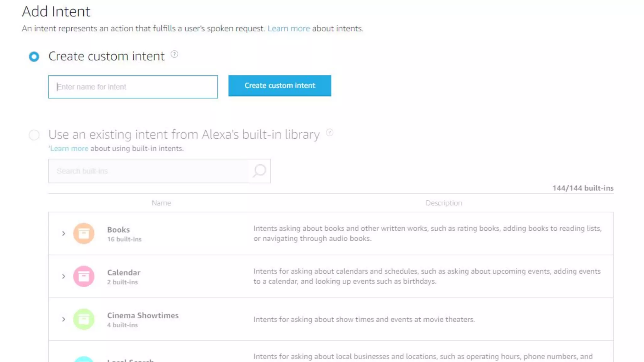Image resolution: width=644 pixels, height=362 pixels.
Task: Click help icon beside built-in library heading
Action: (x=329, y=133)
